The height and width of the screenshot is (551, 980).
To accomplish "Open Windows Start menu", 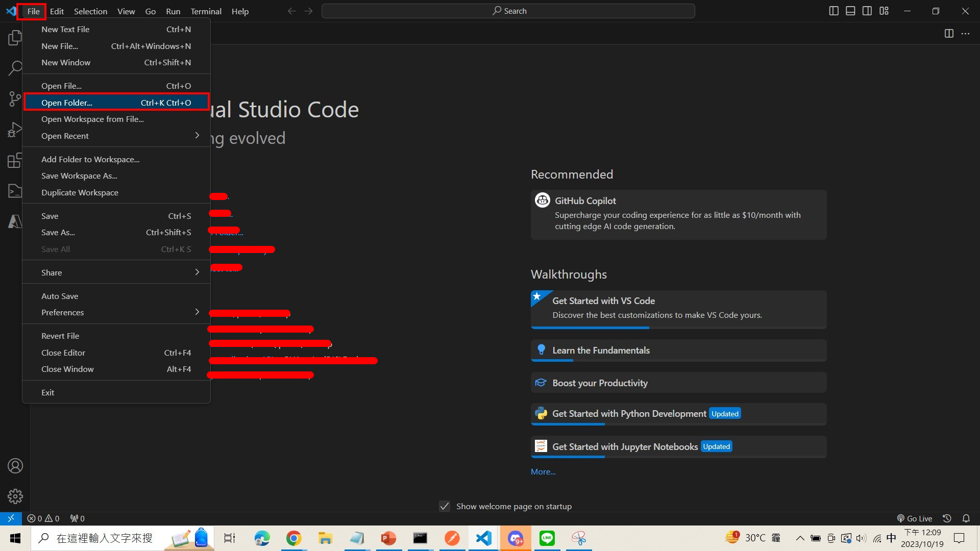I will 15,538.
